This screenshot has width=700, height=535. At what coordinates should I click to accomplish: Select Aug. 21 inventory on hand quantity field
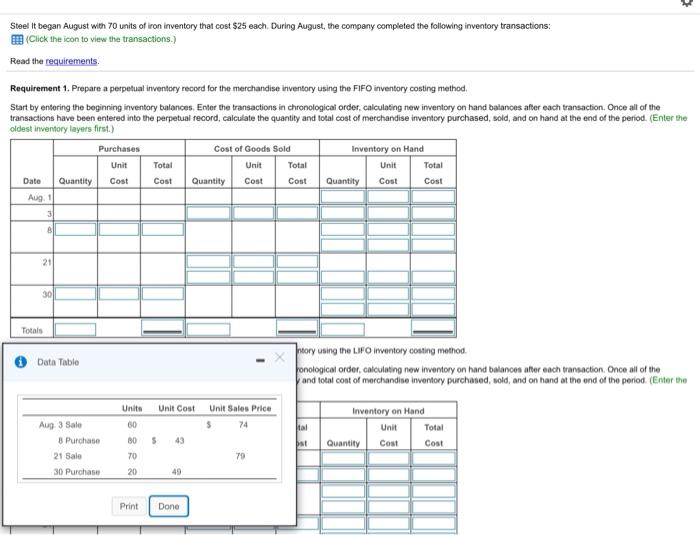(342, 277)
